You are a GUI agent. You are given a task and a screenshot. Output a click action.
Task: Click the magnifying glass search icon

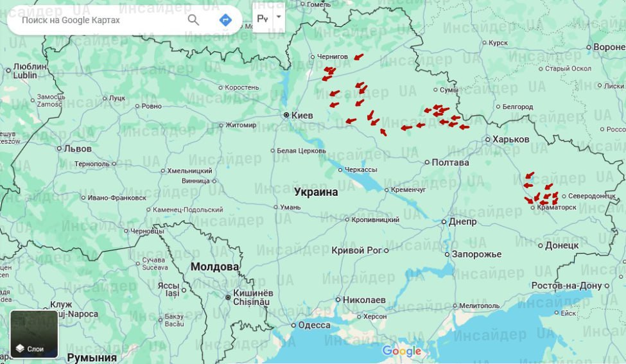[x=193, y=20]
